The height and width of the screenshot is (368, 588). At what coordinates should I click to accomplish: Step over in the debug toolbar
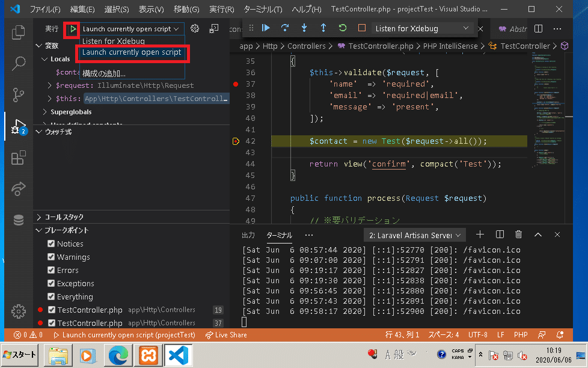285,28
